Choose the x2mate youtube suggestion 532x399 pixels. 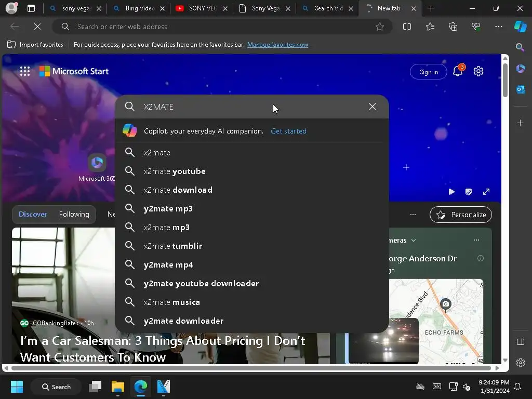coord(252,171)
